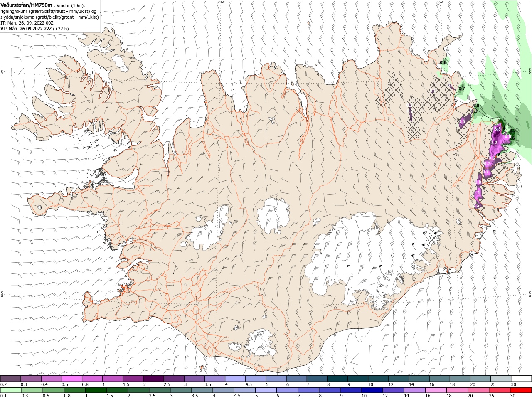Pick the rain legend swatch between 2 and 2.5
532x399 pixels.
coord(138,390)
